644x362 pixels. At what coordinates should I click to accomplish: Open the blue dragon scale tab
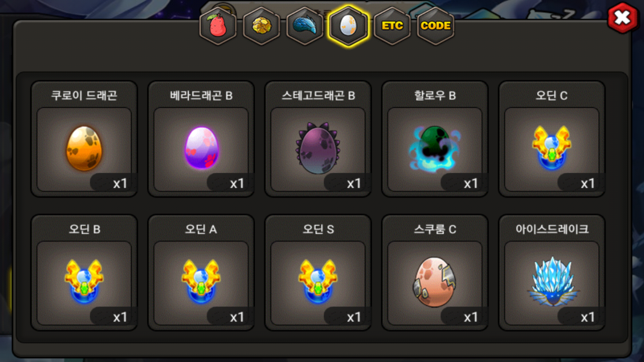[x=305, y=26]
